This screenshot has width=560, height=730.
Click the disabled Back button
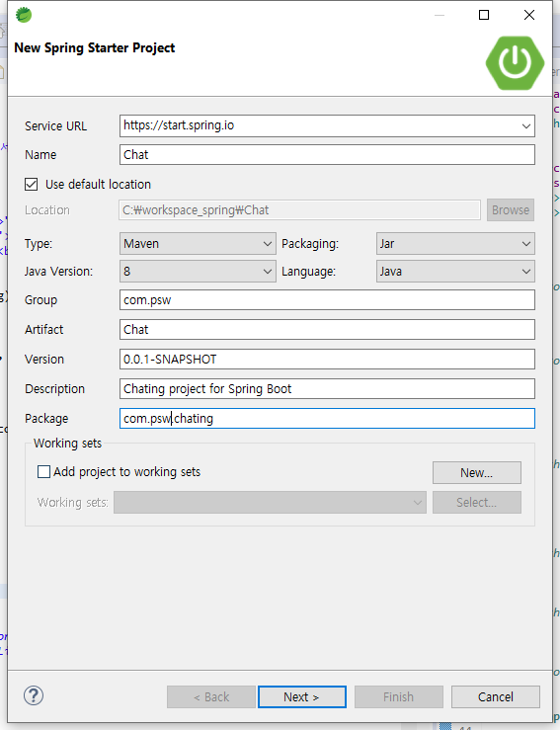(x=211, y=697)
